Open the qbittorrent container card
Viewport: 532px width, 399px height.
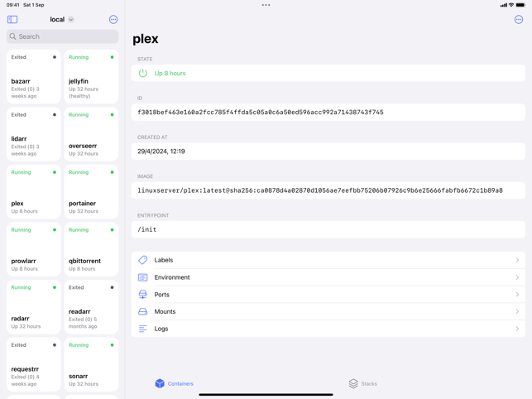[91, 250]
